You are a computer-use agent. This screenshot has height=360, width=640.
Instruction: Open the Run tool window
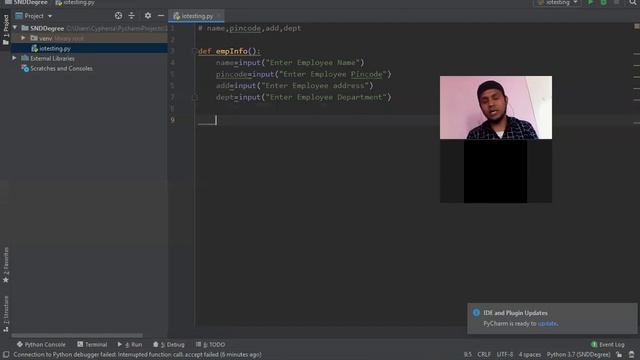tap(130, 344)
